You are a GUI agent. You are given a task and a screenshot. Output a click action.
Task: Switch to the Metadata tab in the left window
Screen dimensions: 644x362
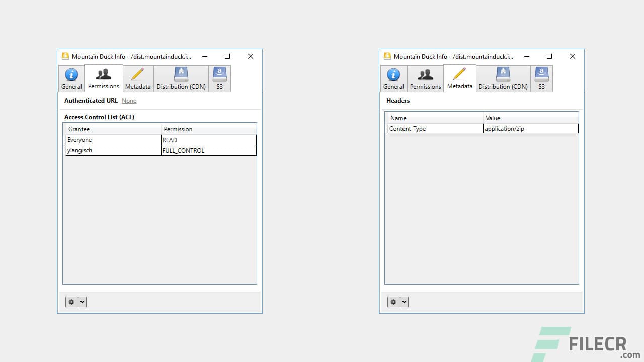click(138, 78)
